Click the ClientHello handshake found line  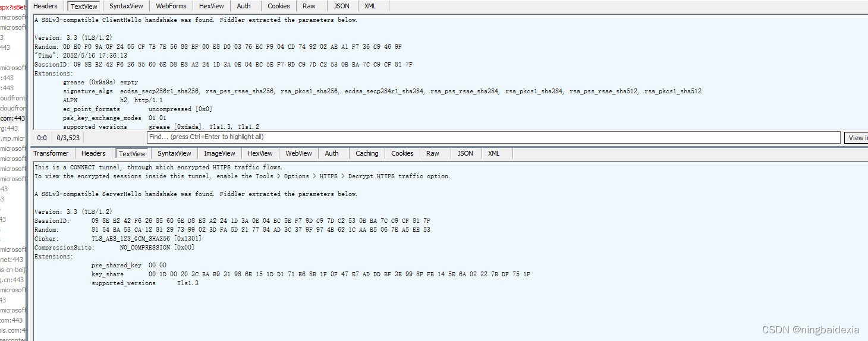click(x=196, y=20)
